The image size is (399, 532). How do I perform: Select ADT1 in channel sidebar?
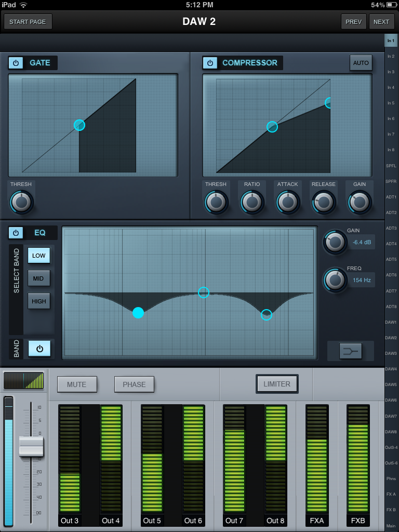391,197
